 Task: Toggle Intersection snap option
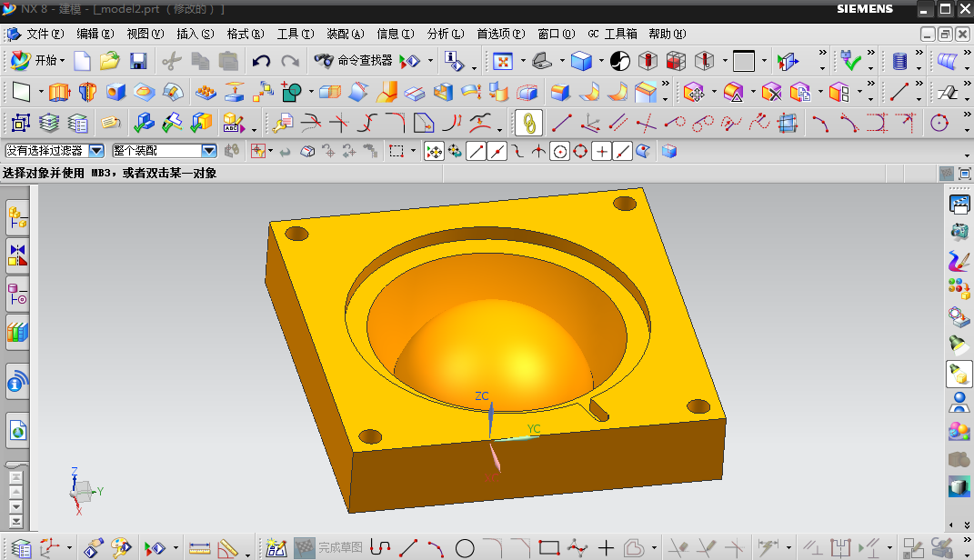(538, 152)
